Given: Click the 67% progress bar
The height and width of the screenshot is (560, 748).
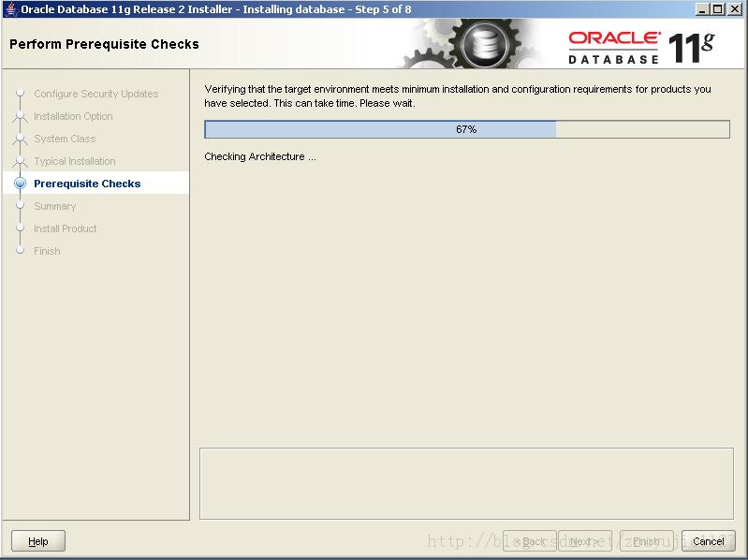Looking at the screenshot, I should coord(467,129).
